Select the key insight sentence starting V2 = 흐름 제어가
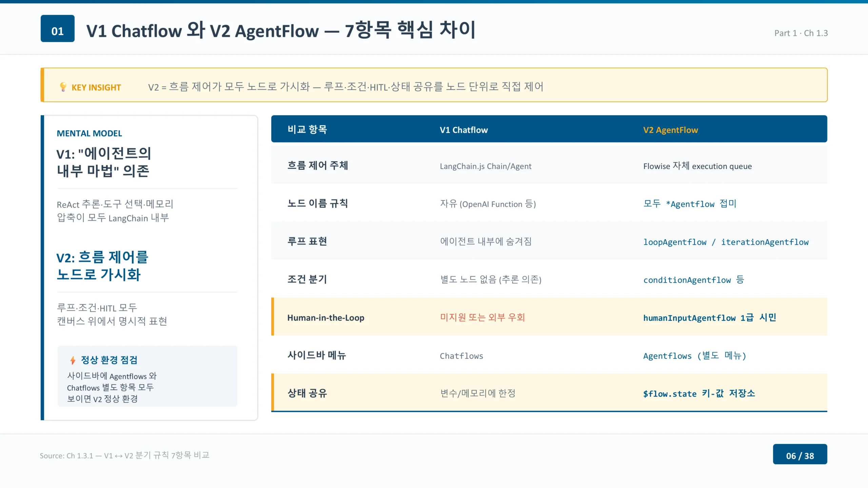Screen dimensions: 868x488 (346, 87)
